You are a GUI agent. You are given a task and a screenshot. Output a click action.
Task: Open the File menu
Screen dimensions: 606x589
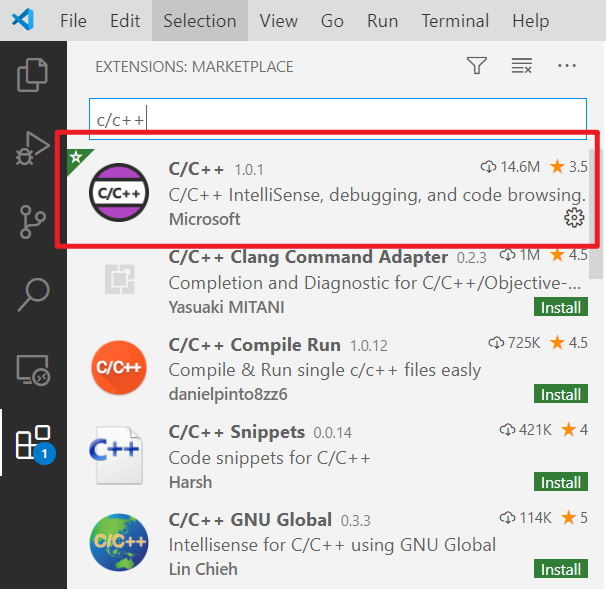(73, 20)
